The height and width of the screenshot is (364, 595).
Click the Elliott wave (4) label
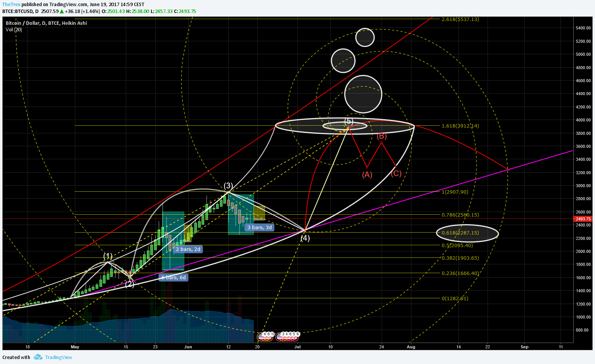(x=305, y=238)
